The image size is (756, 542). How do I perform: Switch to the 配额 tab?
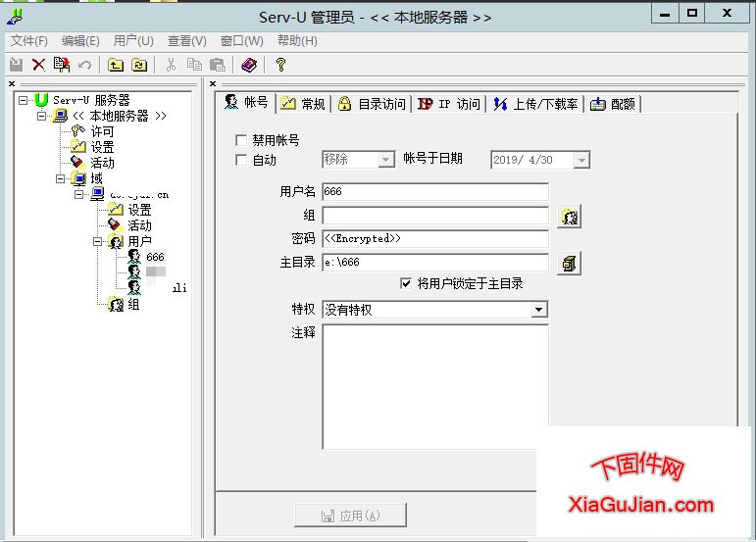tap(613, 104)
